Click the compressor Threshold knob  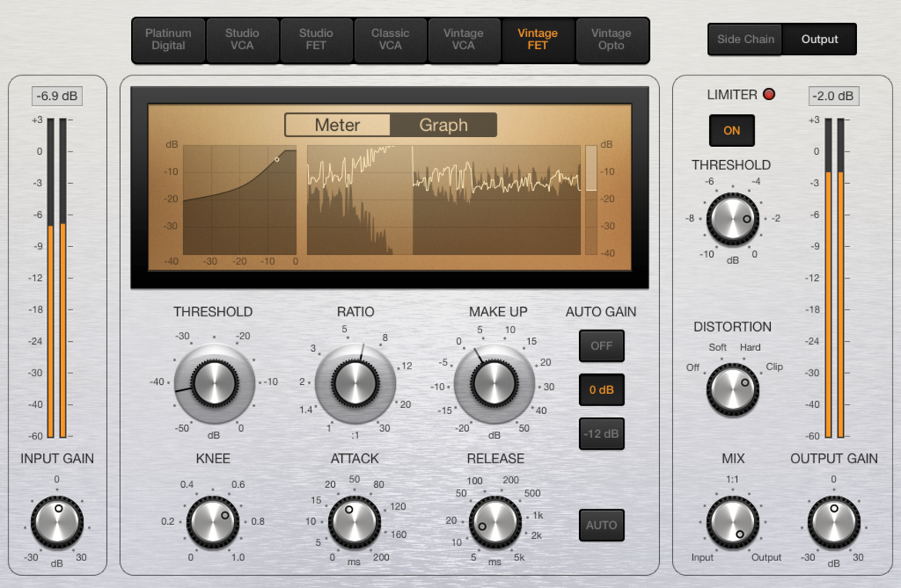click(214, 383)
